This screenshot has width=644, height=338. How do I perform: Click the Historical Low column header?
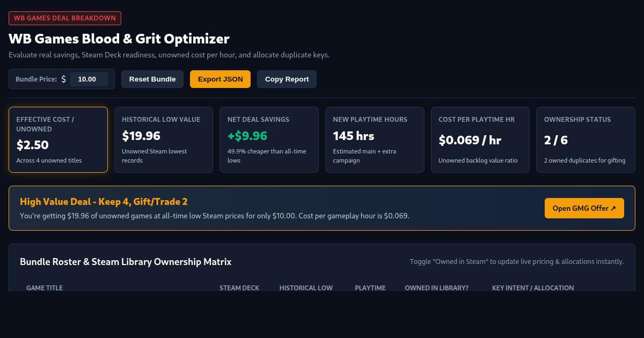pos(306,288)
